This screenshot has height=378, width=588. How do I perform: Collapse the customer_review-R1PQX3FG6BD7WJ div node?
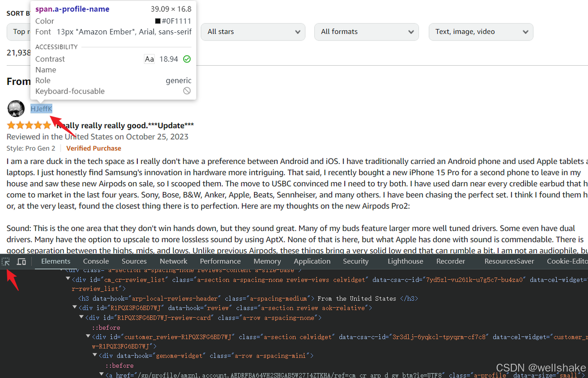pyautogui.click(x=89, y=337)
